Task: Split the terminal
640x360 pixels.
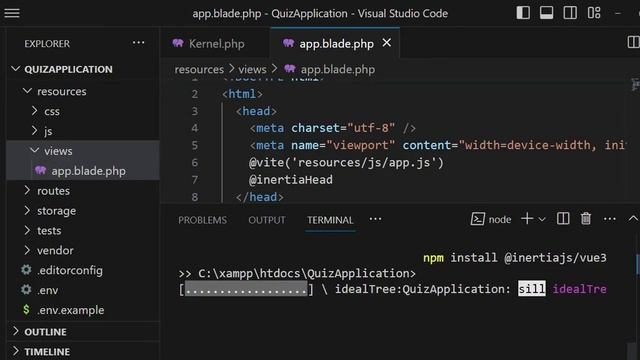Action: click(563, 219)
